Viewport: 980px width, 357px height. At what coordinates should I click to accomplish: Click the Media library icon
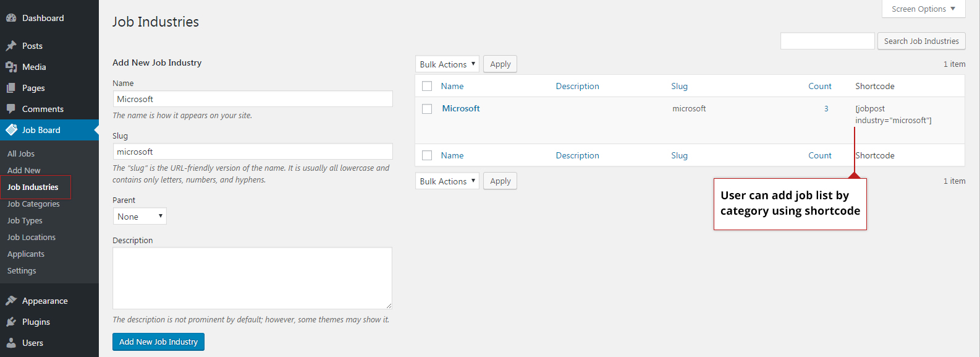[11, 67]
